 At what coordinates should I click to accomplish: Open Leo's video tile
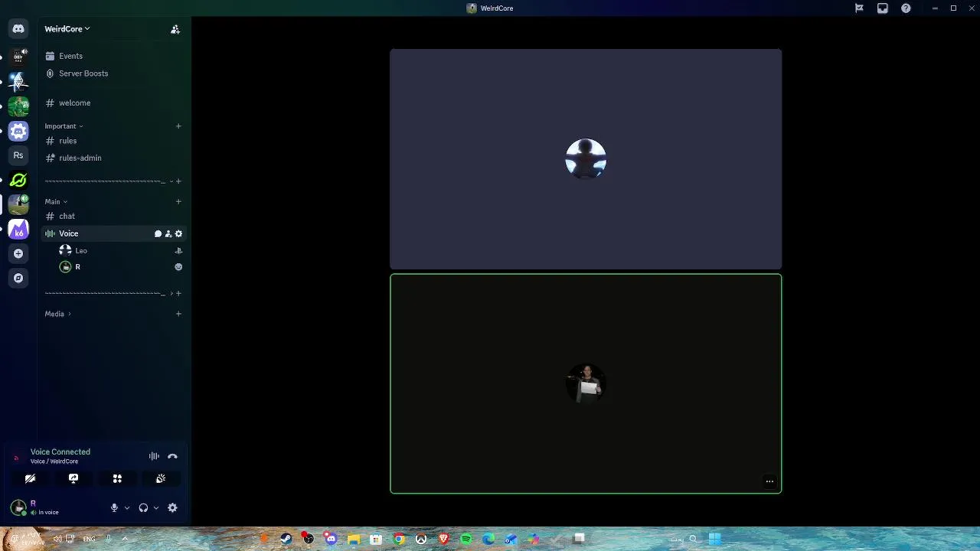tap(586, 159)
